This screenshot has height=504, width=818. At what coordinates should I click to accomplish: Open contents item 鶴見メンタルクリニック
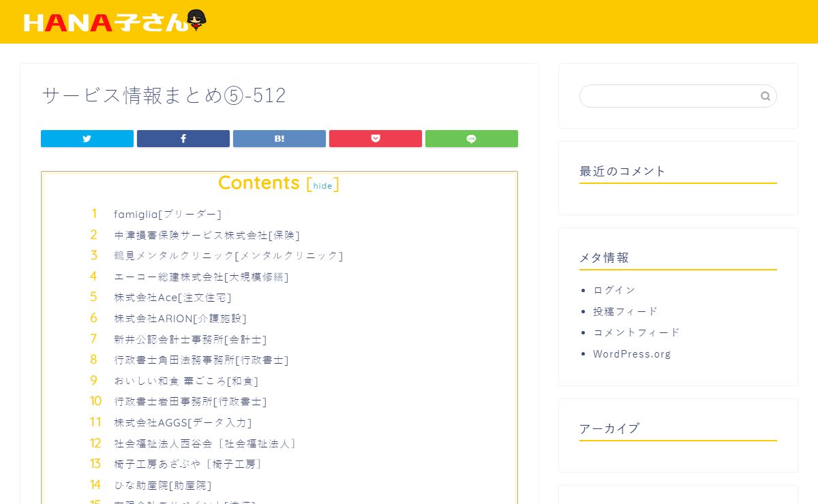[228, 256]
